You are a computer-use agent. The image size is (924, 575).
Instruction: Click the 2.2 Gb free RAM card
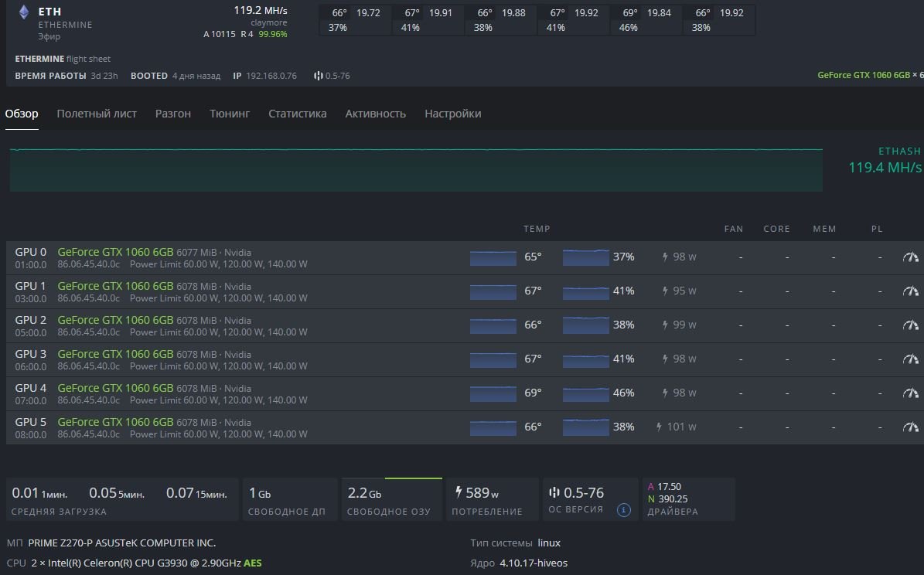click(392, 499)
